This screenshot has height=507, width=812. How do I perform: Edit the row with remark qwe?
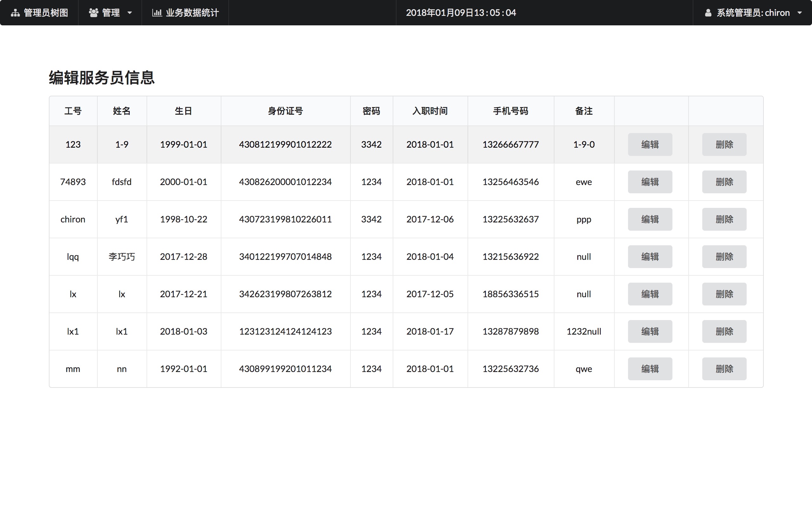click(x=650, y=369)
